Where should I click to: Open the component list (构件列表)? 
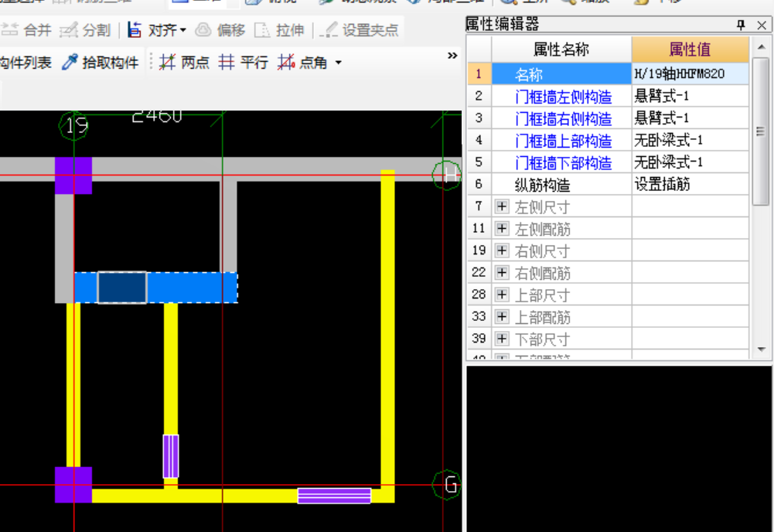coord(26,63)
